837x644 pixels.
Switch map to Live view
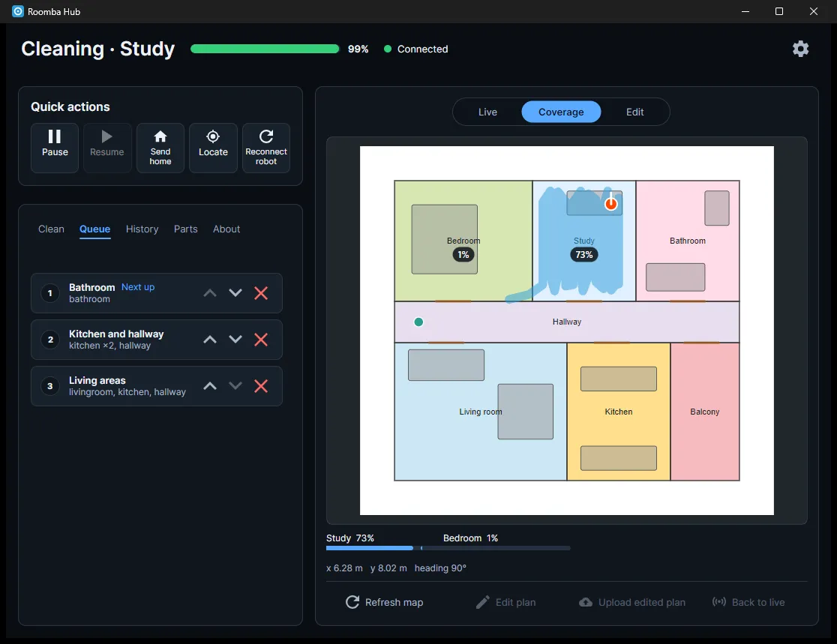487,112
